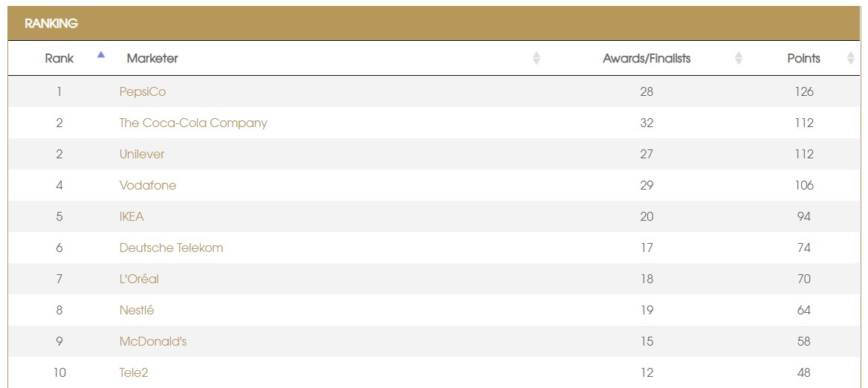Open the McDonald's marketer page

(153, 342)
